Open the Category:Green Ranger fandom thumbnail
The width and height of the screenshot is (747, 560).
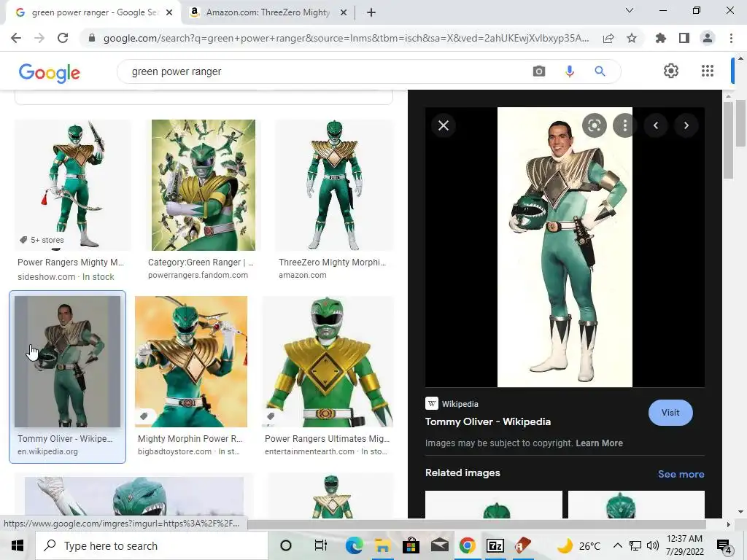pos(204,185)
